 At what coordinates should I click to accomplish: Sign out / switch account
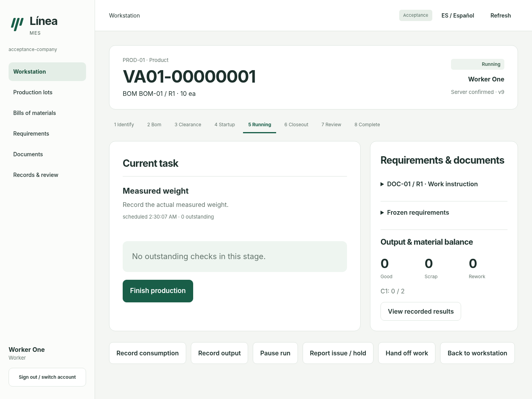[x=47, y=377]
